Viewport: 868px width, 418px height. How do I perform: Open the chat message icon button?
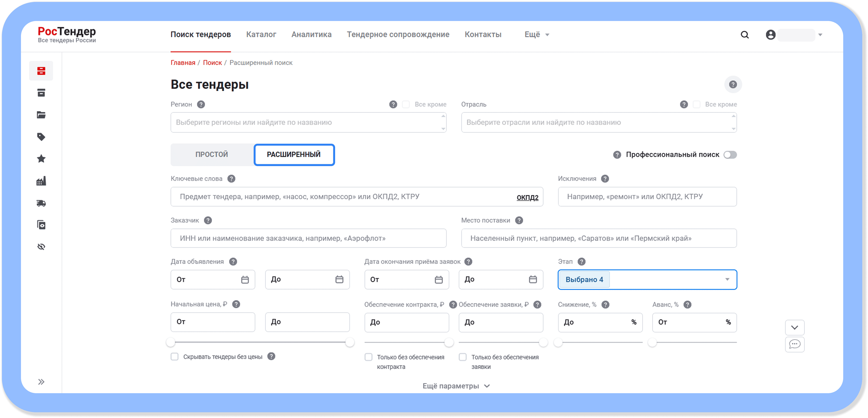[x=795, y=344]
